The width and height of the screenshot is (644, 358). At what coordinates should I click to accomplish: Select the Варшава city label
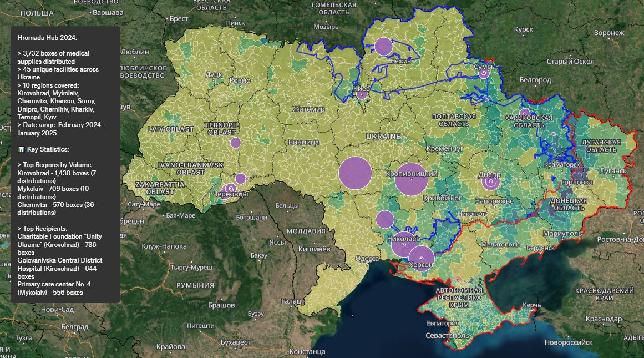(108, 13)
